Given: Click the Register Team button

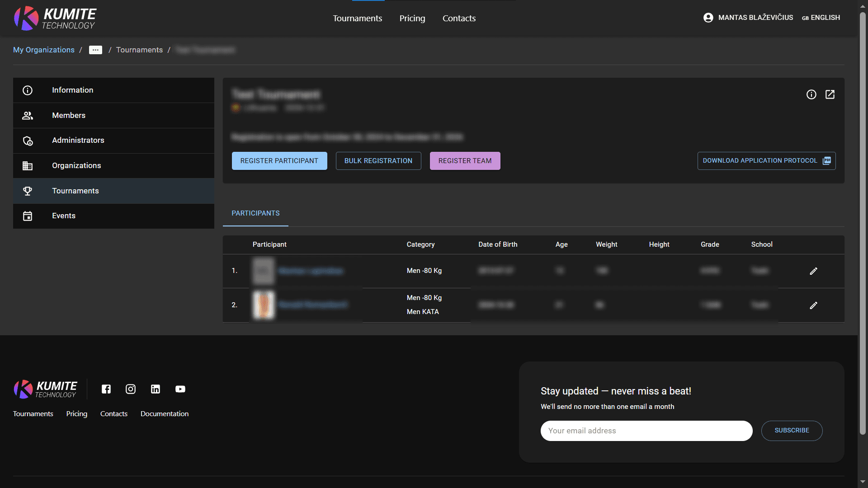Looking at the screenshot, I should (465, 161).
